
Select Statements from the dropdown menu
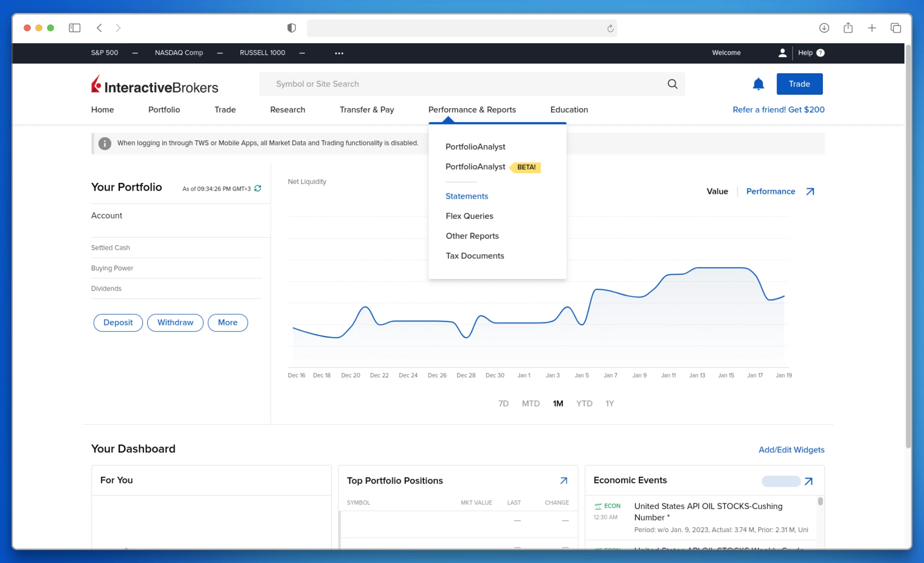point(466,196)
